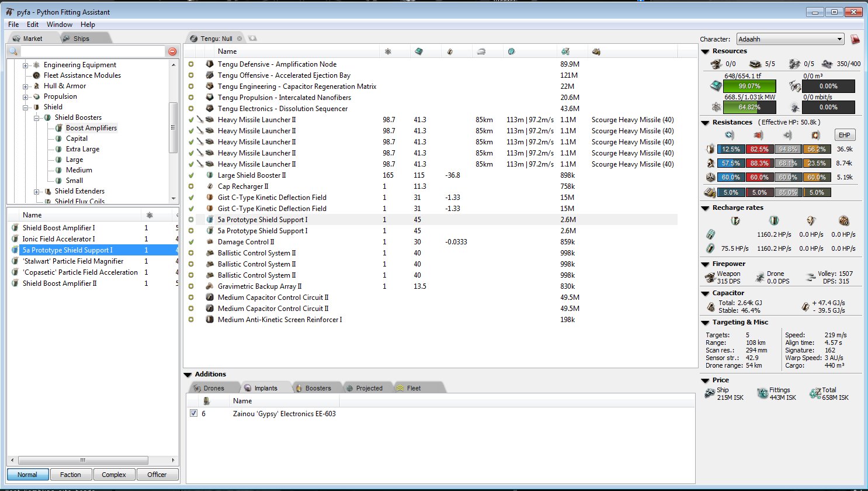Click the EHP toggle button
Viewport: 868px width, 491px height.
coord(845,135)
